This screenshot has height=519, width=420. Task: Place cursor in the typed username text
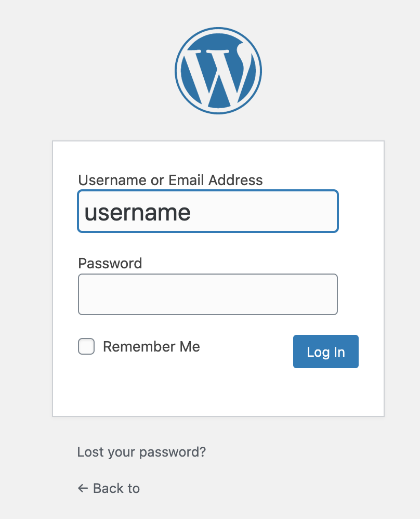point(138,212)
